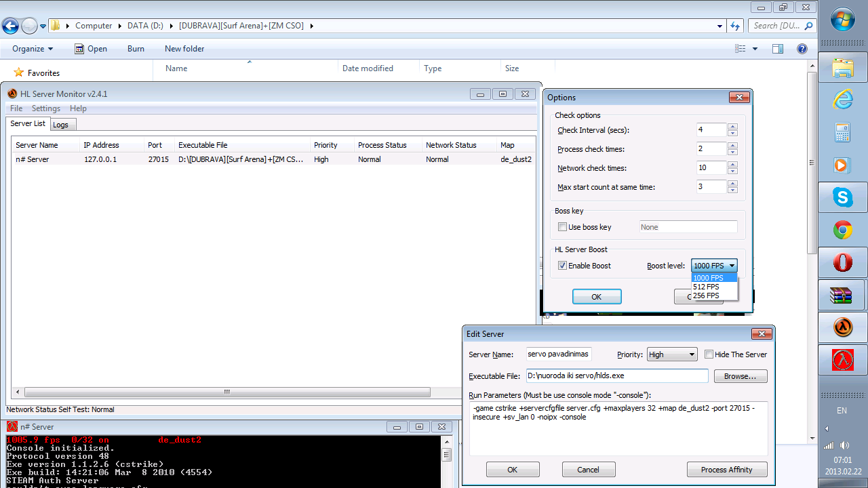Open the Windows Start orb
Viewport: 868px width, 488px height.
pyautogui.click(x=843, y=18)
